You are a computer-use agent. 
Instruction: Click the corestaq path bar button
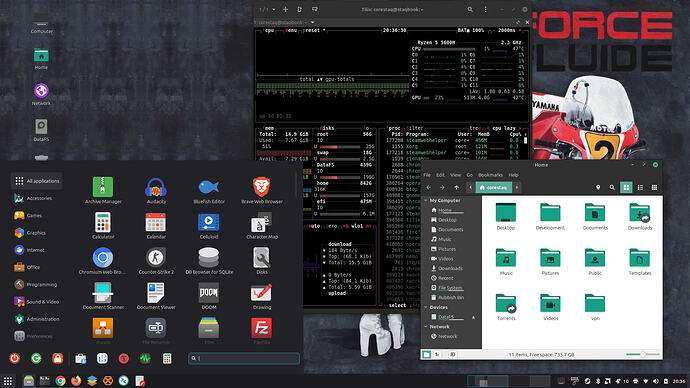tap(493, 187)
